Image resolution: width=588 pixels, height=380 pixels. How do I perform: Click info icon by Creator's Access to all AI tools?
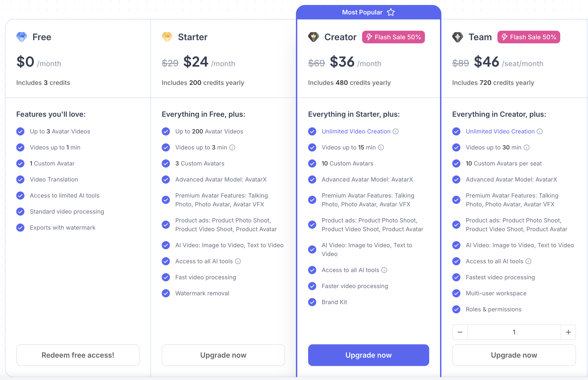384,270
